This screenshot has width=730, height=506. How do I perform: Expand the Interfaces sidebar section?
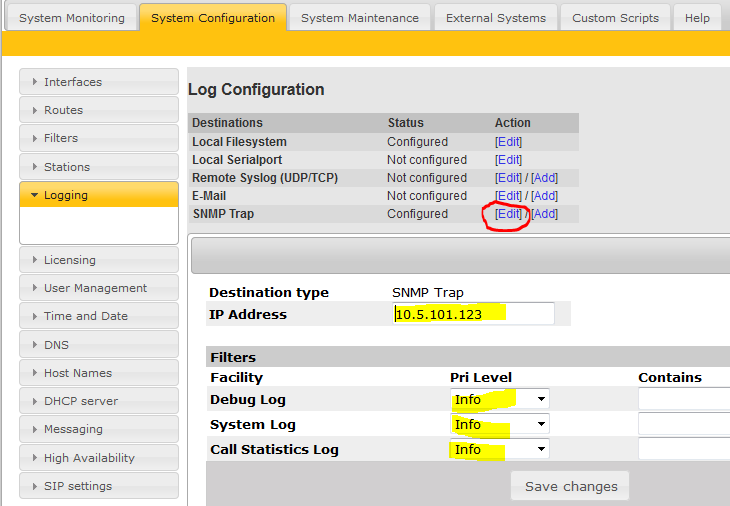98,82
